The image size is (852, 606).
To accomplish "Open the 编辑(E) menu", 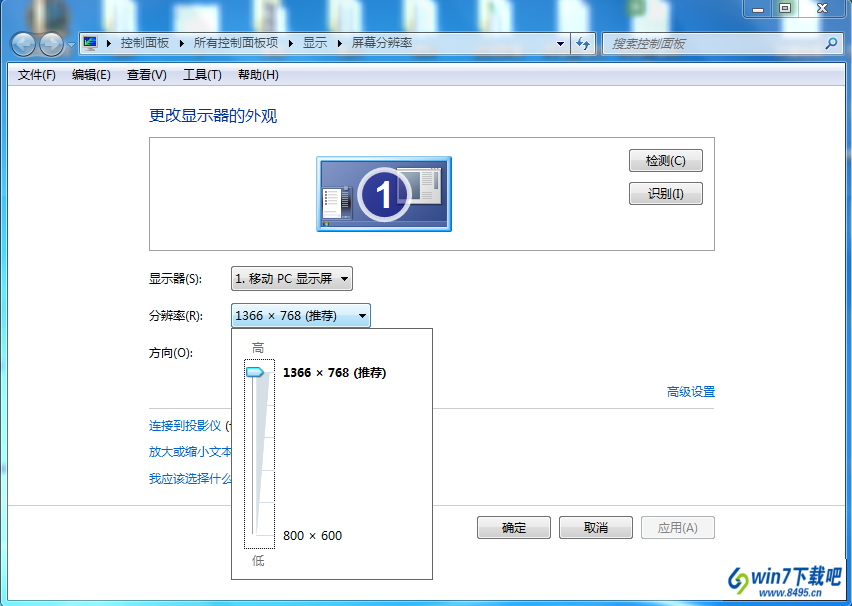I will [x=91, y=75].
